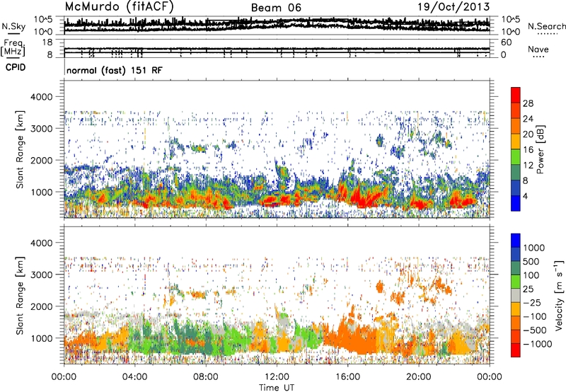Click the "60" Nave axis tick label

[x=506, y=42]
